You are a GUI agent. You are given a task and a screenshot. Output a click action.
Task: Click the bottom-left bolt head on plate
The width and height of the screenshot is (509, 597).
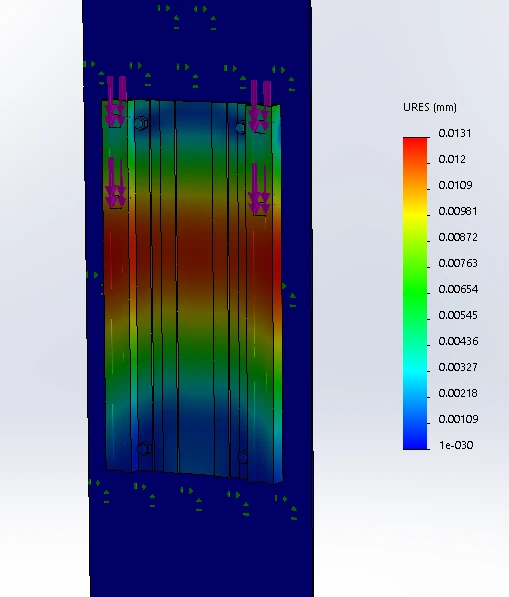(x=144, y=449)
